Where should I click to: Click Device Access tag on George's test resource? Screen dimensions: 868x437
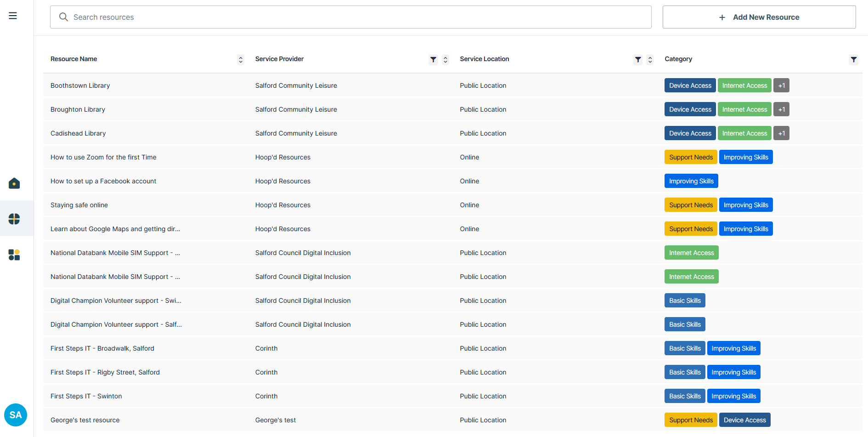744,420
